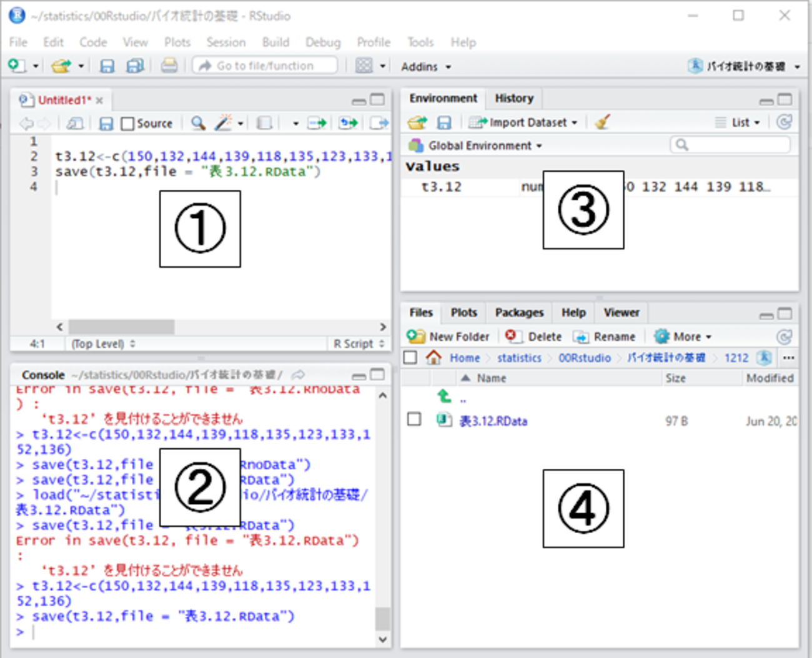Go to parent directory green arrow
812x658 pixels.
tap(444, 396)
